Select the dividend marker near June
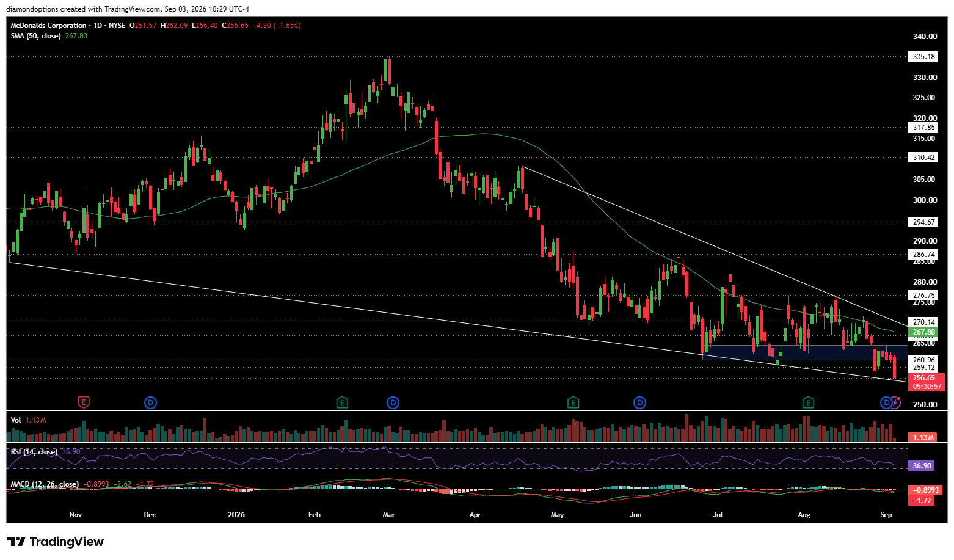Image resolution: width=954 pixels, height=560 pixels. tap(639, 402)
